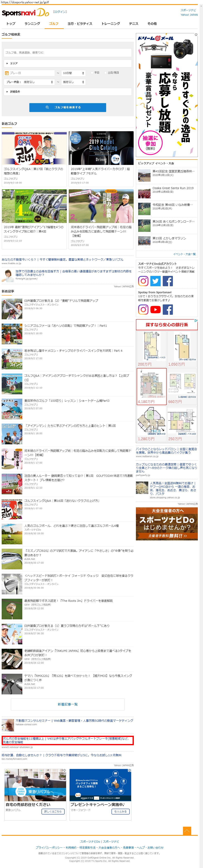
Task: Click the 4,180万円 floor plan listing
Action: [x=152, y=386]
